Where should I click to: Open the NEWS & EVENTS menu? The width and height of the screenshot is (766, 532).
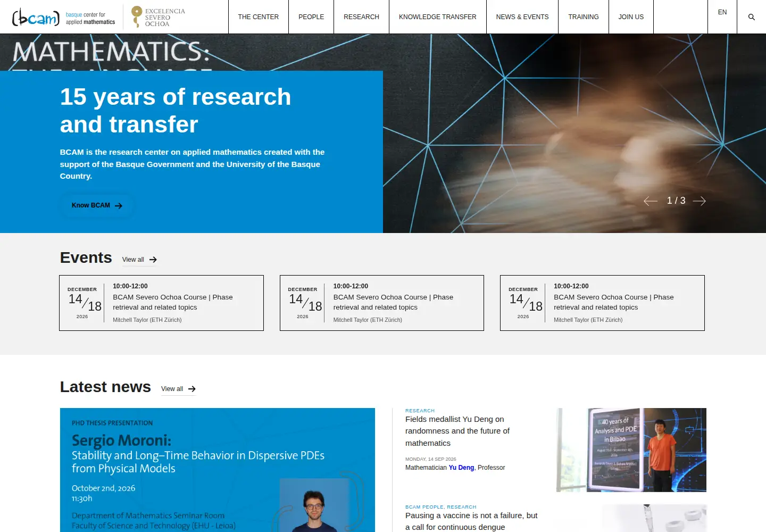coord(522,17)
